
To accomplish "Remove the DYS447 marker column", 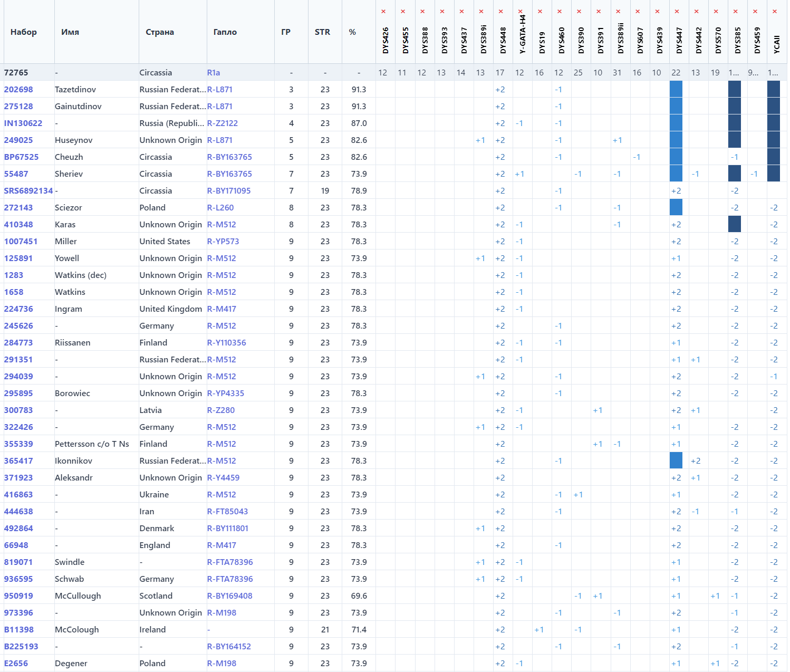I will [x=677, y=12].
